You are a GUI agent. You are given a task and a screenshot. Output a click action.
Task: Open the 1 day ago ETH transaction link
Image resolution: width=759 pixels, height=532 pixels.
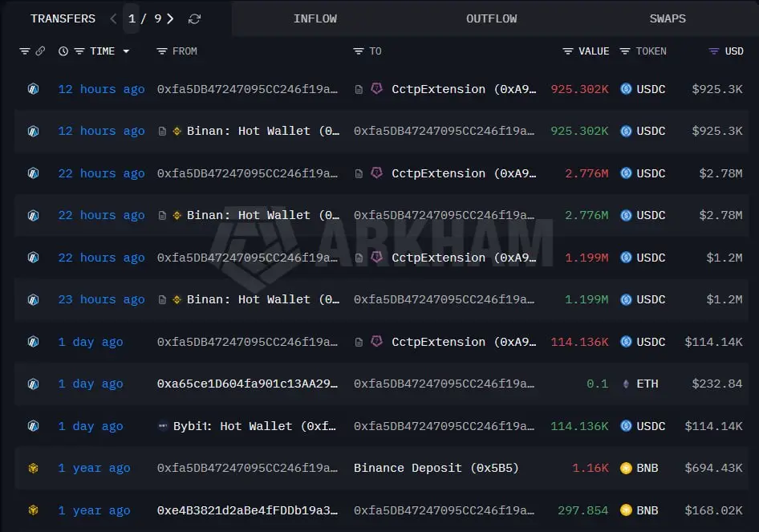point(91,384)
